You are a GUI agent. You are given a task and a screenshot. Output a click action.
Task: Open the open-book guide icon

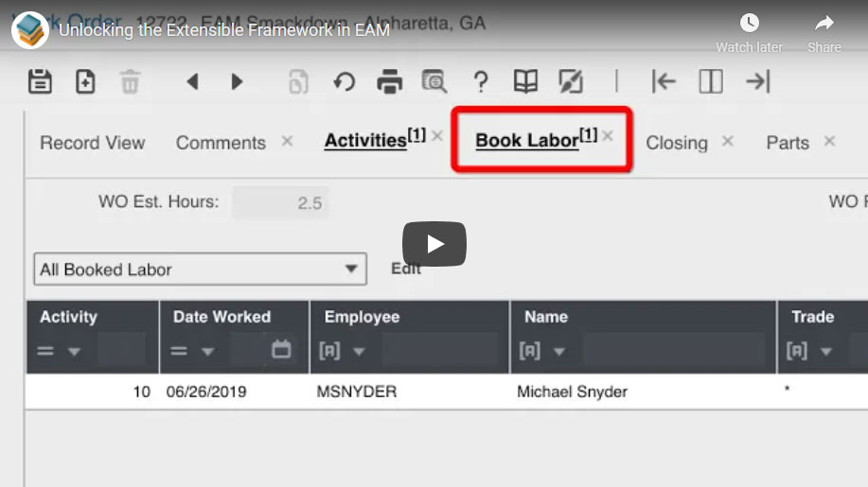(525, 82)
